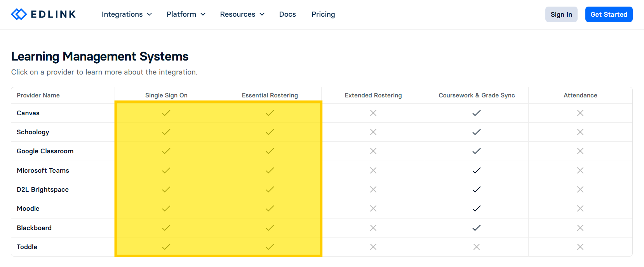Open the Schoology provider link
The image size is (644, 267).
(x=33, y=132)
